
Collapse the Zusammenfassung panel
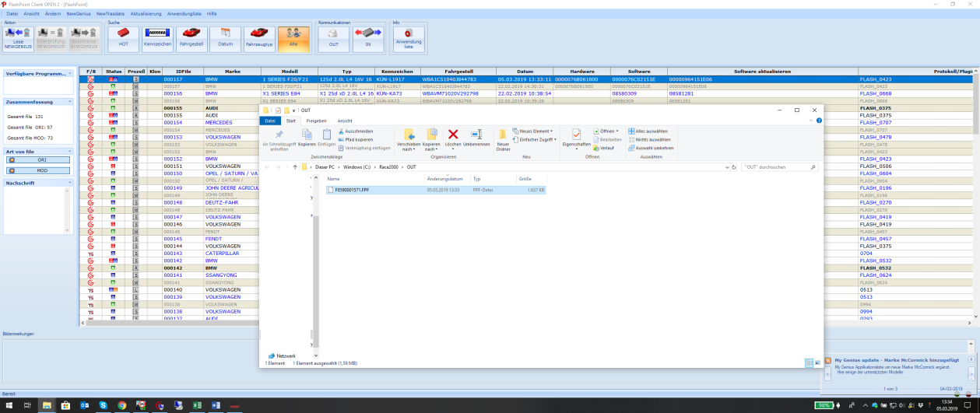click(70, 102)
